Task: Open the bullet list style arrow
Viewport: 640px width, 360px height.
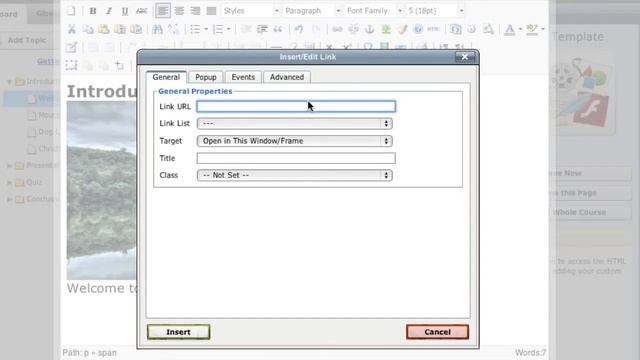Action: (x=206, y=29)
